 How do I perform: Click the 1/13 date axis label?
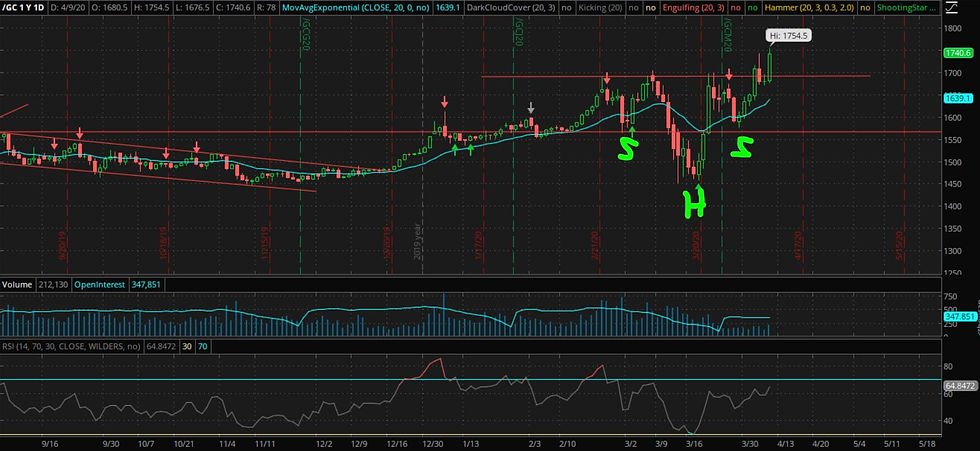click(470, 444)
